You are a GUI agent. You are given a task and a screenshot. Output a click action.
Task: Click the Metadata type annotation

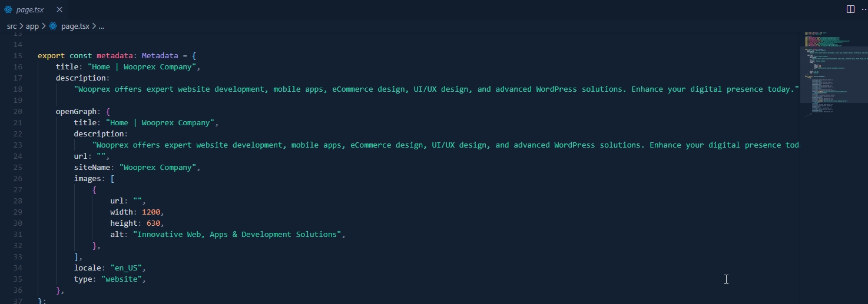pyautogui.click(x=160, y=56)
